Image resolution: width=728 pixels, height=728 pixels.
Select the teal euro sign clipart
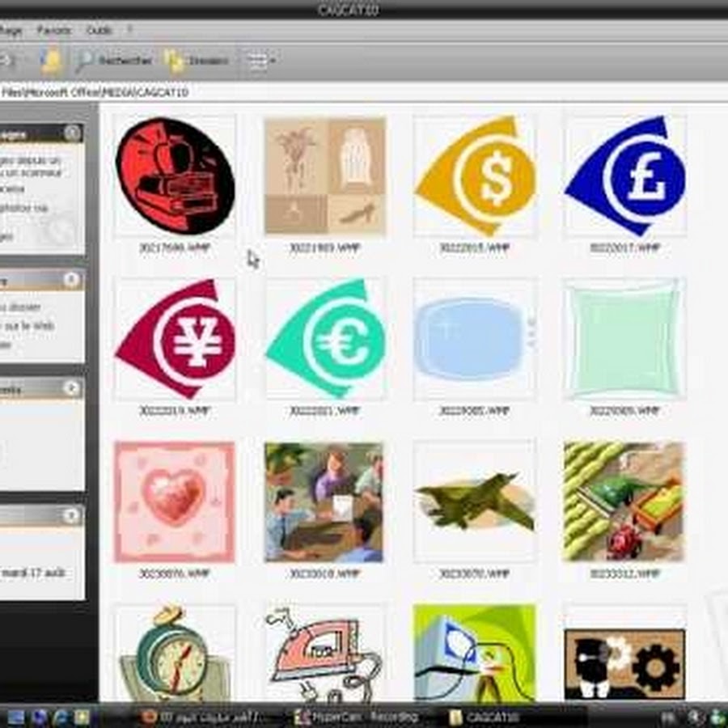tap(325, 339)
